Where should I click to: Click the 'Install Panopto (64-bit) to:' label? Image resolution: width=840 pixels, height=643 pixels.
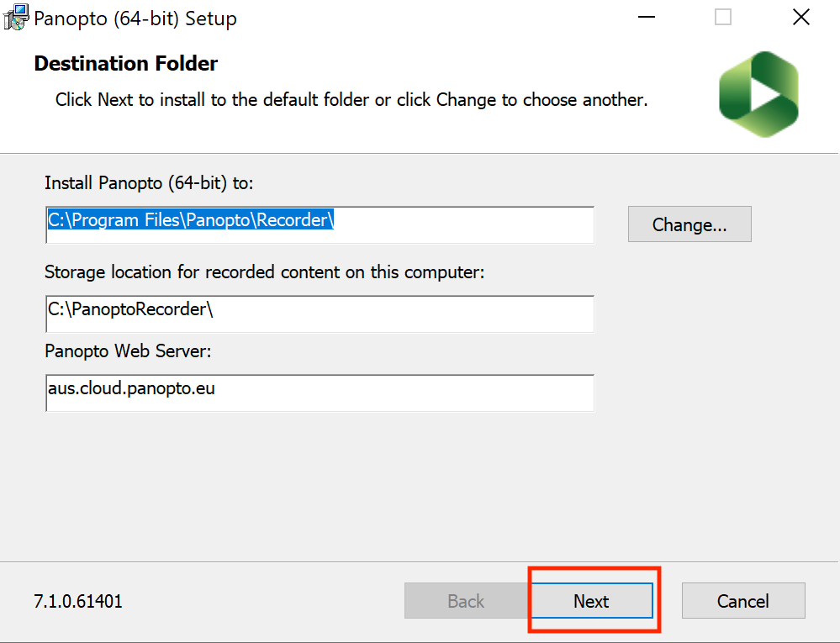pyautogui.click(x=149, y=183)
